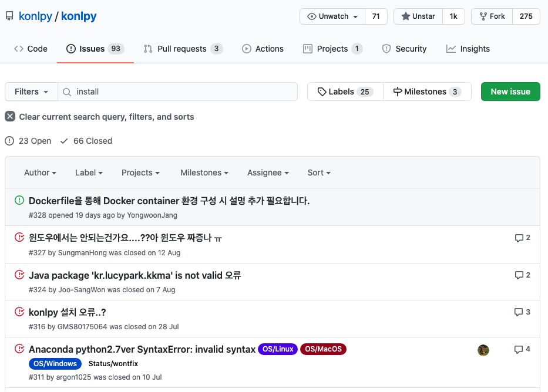View the 1k stargazers count
This screenshot has width=548, height=392.
pyautogui.click(x=453, y=16)
